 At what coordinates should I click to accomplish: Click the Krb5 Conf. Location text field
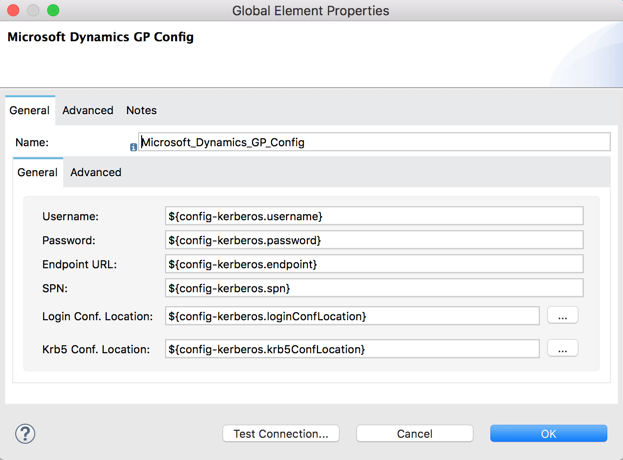click(x=352, y=349)
